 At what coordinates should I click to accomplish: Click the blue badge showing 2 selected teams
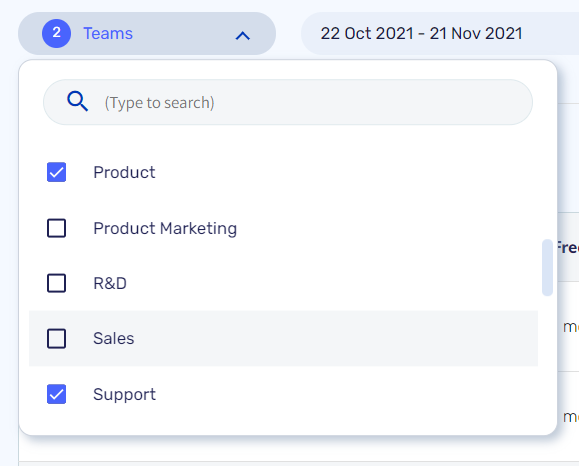tap(56, 33)
